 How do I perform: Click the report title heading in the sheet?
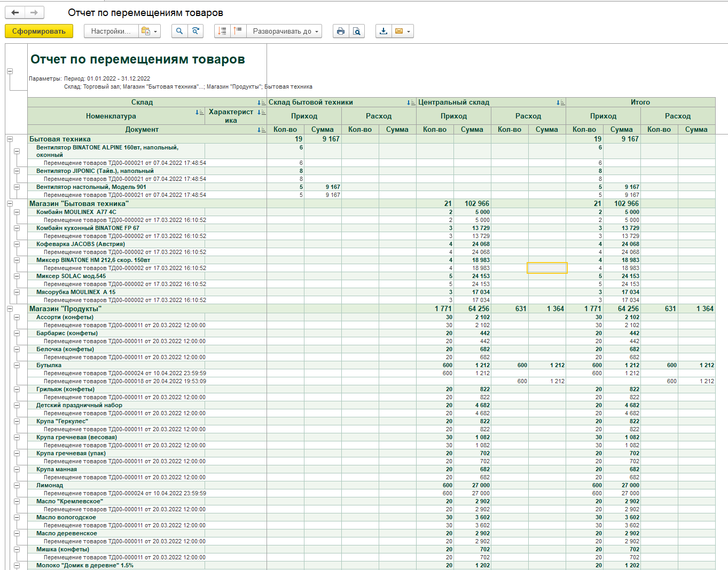click(138, 59)
